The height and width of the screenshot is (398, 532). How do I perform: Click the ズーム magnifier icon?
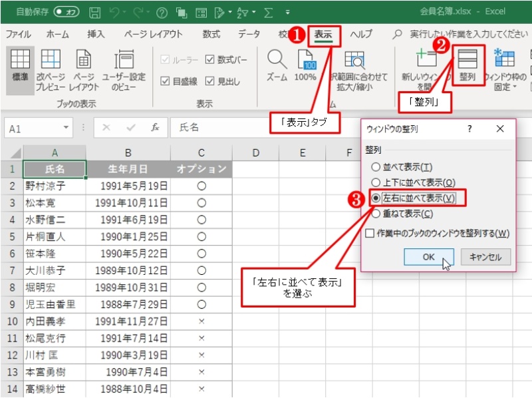click(277, 65)
